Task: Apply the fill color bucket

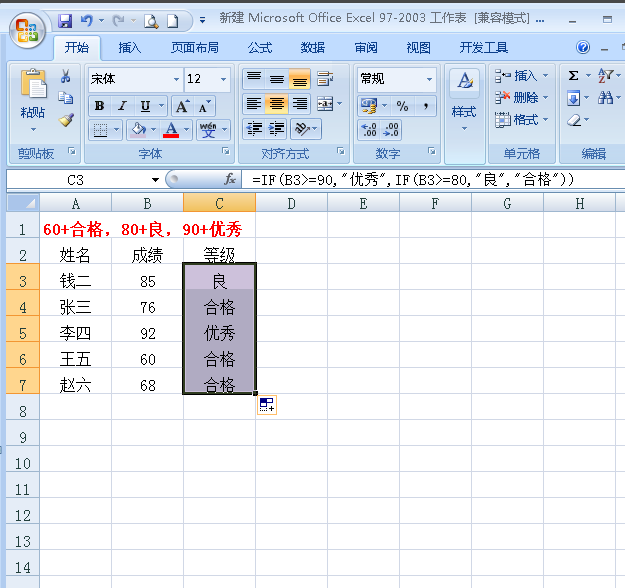Action: 138,129
